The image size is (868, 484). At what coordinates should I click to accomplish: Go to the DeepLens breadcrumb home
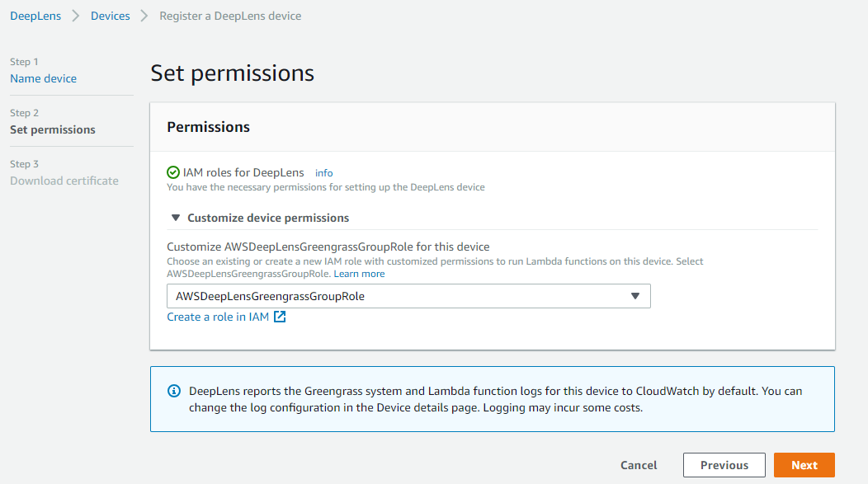pyautogui.click(x=35, y=16)
